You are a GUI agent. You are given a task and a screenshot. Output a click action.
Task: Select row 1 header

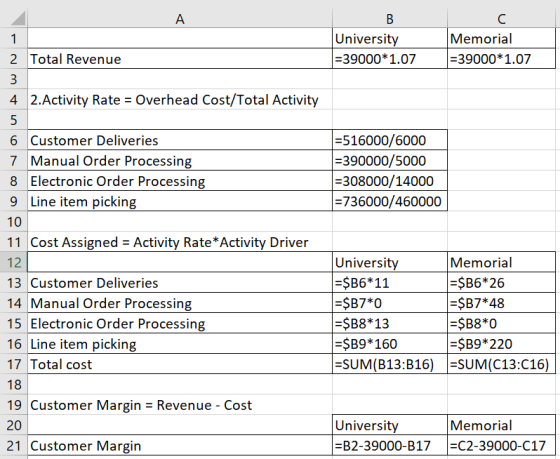[x=14, y=39]
